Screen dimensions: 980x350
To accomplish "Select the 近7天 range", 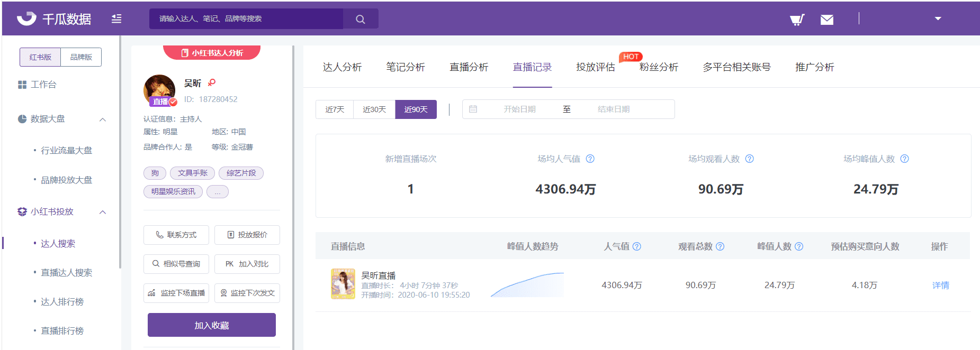I will 335,109.
